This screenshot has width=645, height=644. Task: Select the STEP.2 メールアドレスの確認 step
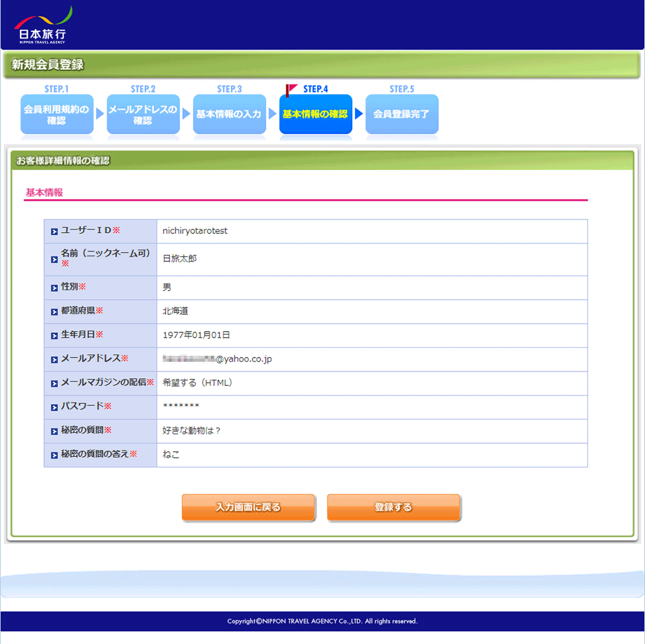pos(143,114)
